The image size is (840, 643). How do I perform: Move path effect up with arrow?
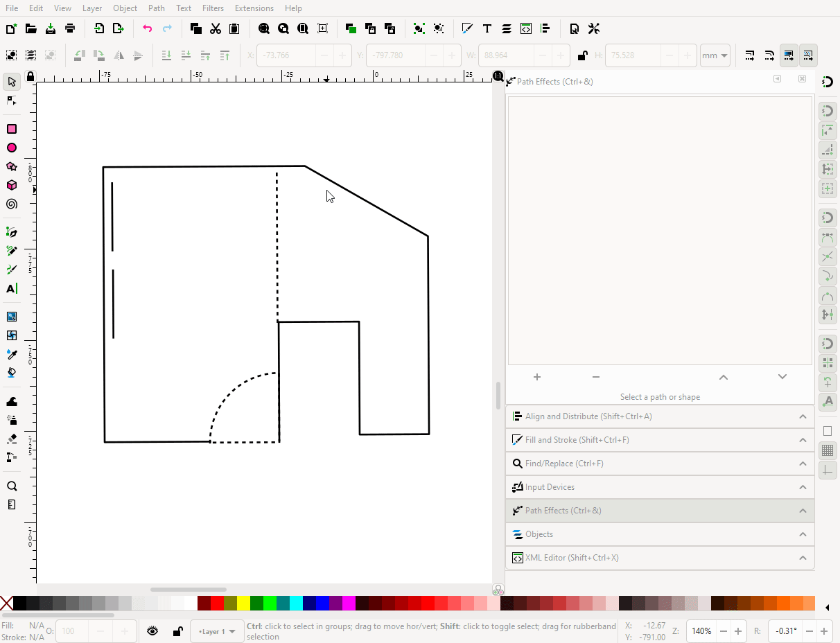[724, 377]
